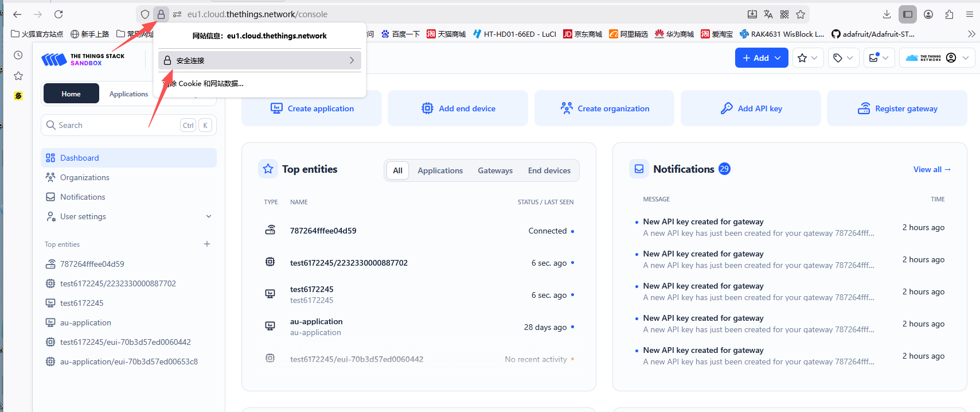Click the site security padlock icon
Viewport: 980px width, 412px height.
click(161, 14)
